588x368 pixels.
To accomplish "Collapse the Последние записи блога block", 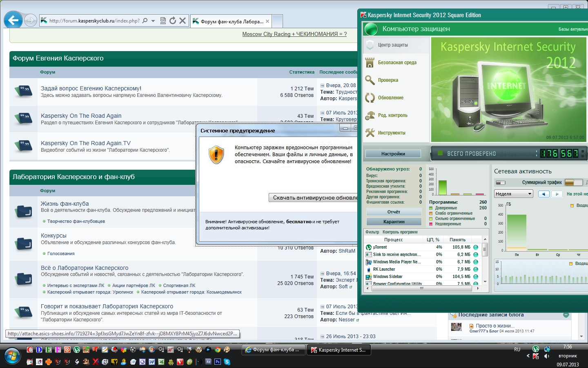I will pyautogui.click(x=566, y=314).
